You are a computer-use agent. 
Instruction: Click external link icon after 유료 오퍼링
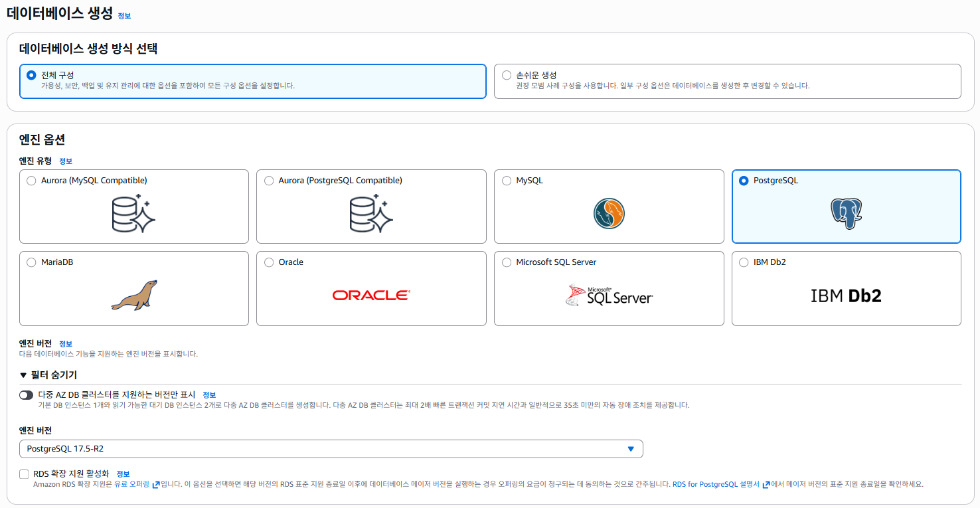156,485
